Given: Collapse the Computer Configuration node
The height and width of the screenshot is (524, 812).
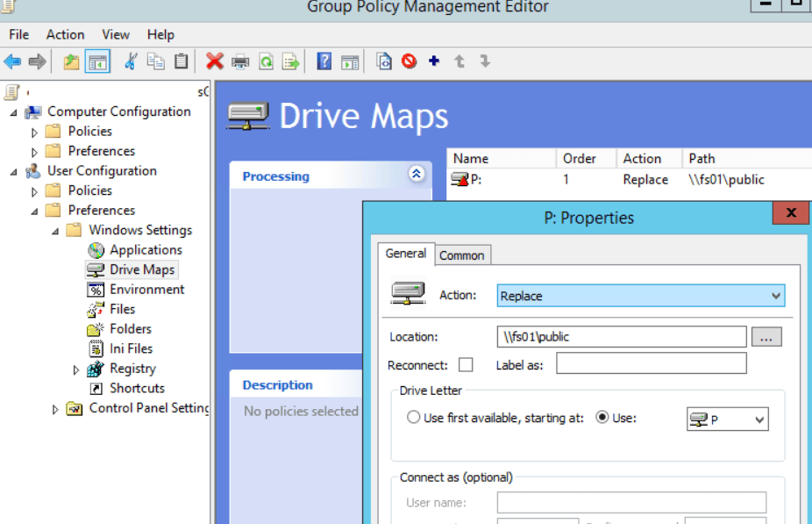Looking at the screenshot, I should click(14, 112).
